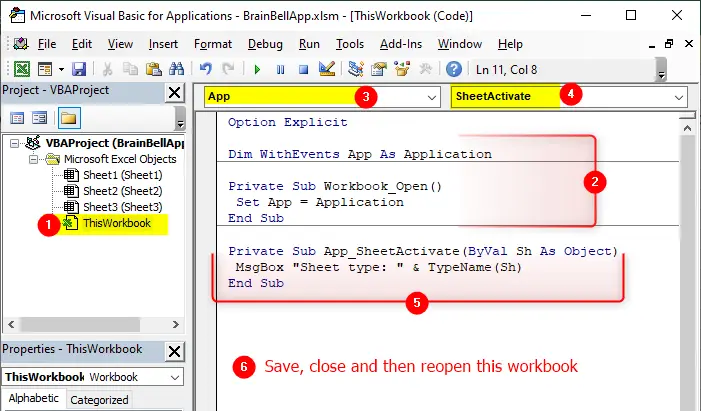This screenshot has width=701, height=411.
Task: Switch to the Alphabetic properties tab
Action: [x=34, y=398]
